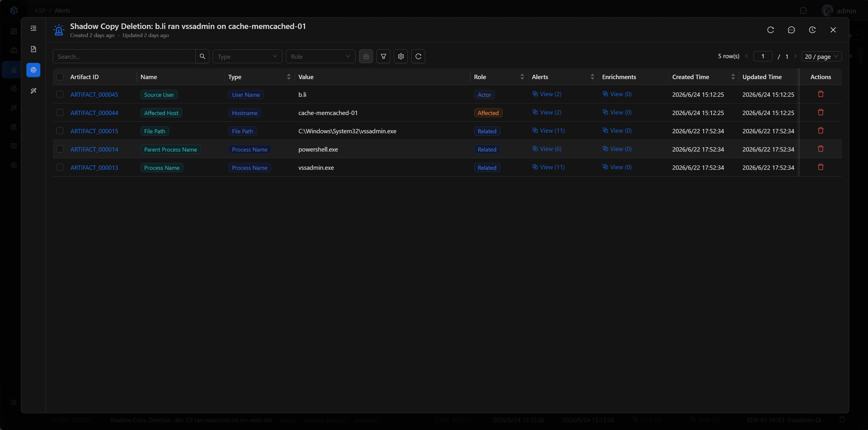Image resolution: width=868 pixels, height=430 pixels.
Task: Sort by Alerts column arrows
Action: click(592, 77)
